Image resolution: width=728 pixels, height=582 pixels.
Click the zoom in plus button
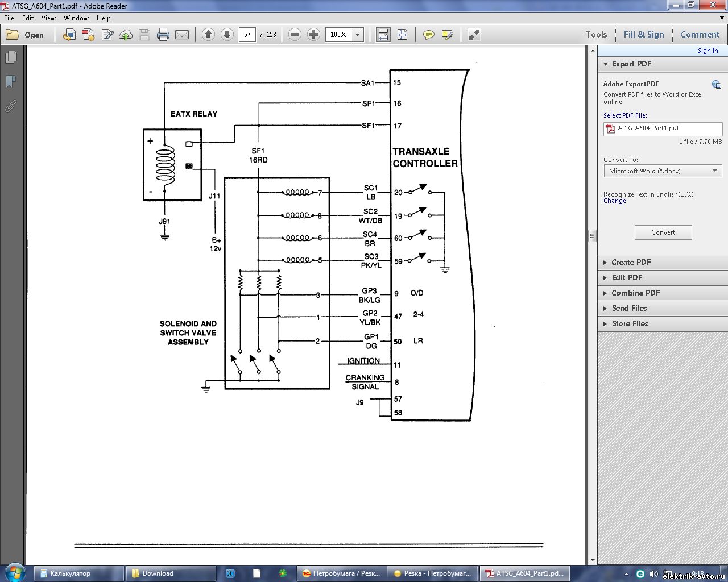point(313,35)
